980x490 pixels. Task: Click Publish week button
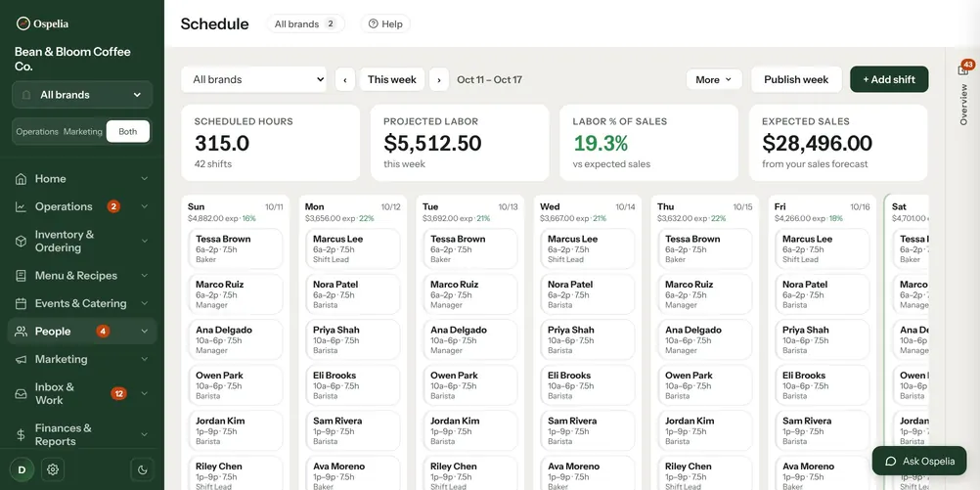796,79
